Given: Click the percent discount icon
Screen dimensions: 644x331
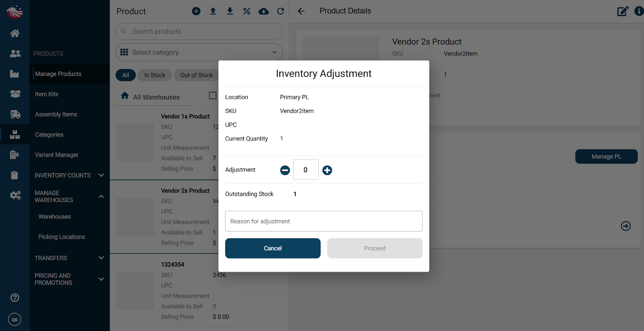Looking at the screenshot, I should pyautogui.click(x=247, y=11).
